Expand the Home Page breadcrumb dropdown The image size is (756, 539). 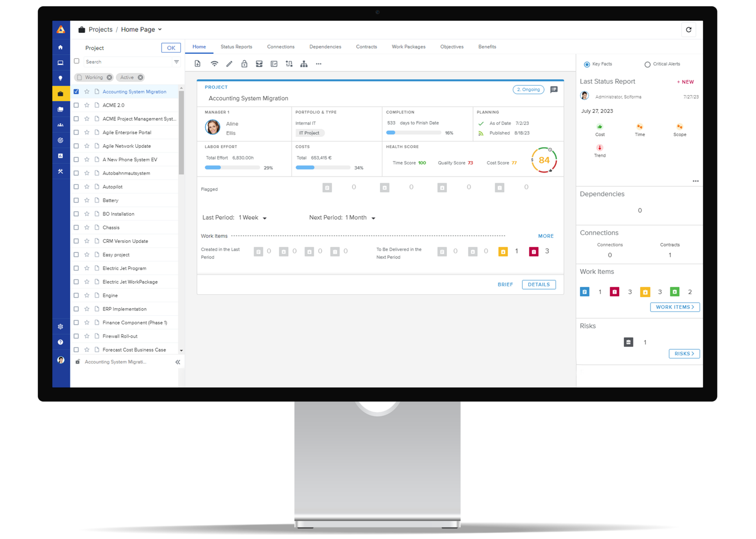pos(160,30)
